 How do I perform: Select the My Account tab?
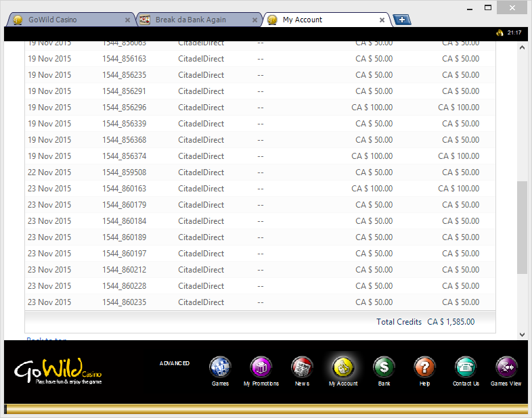click(x=326, y=20)
